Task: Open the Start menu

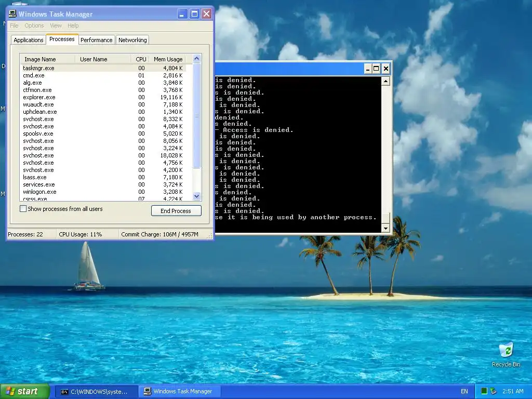Action: coord(25,391)
